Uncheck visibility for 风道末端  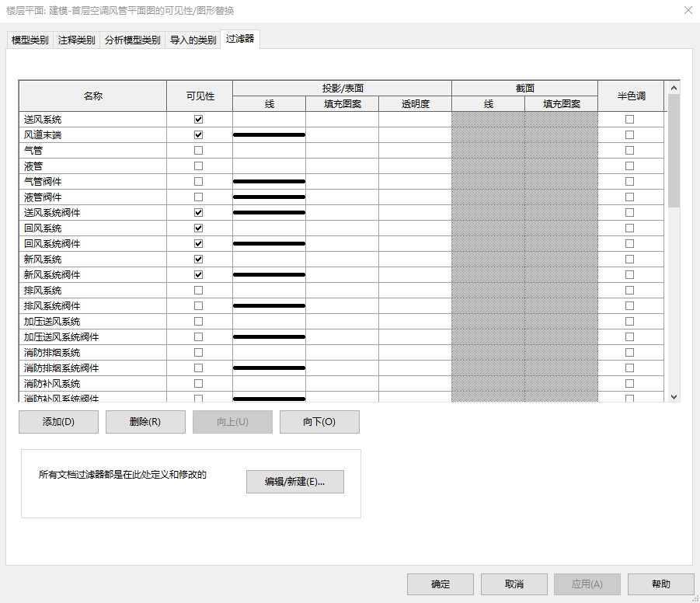pos(199,135)
